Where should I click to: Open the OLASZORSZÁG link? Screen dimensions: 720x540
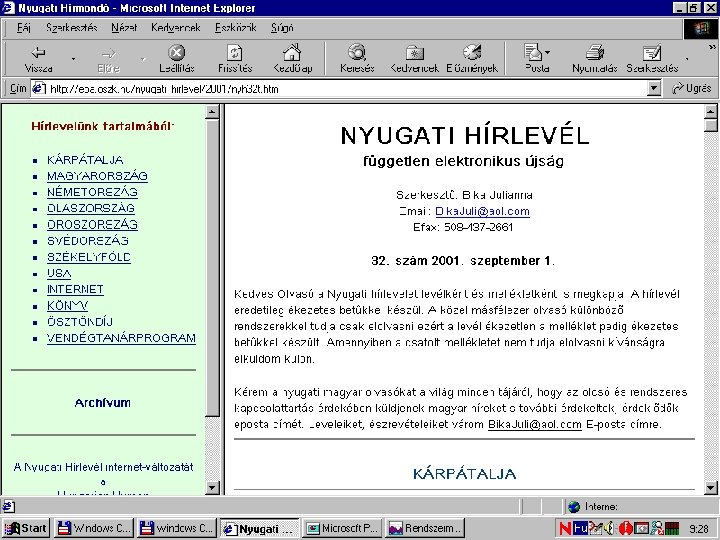pyautogui.click(x=91, y=208)
